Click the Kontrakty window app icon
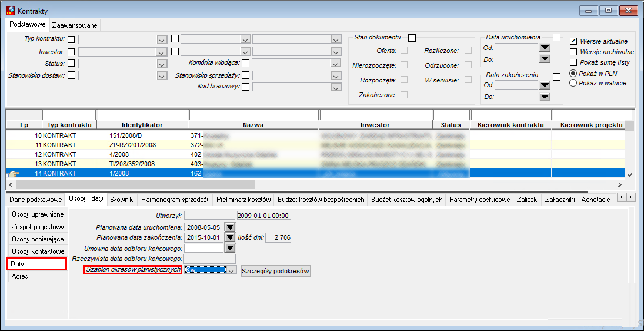 [11, 11]
